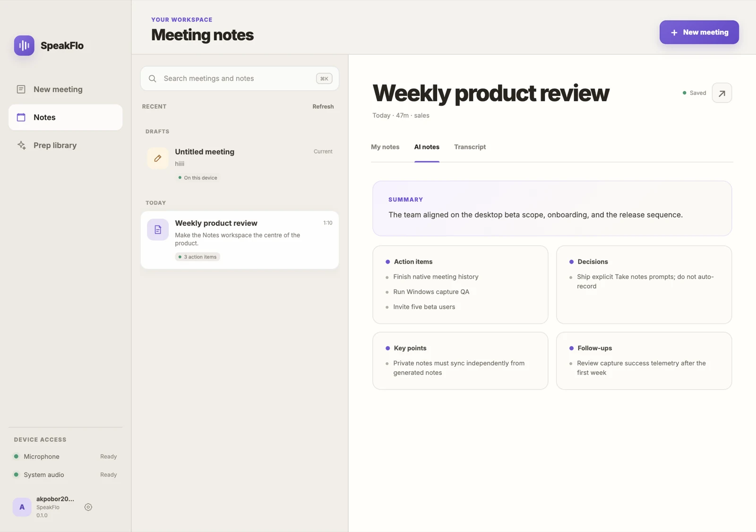Start a new meeting with the purple button

(699, 32)
